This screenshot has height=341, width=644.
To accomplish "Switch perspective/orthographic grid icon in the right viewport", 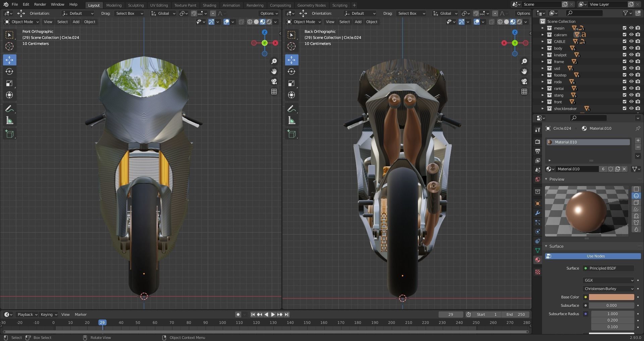I will 524,92.
